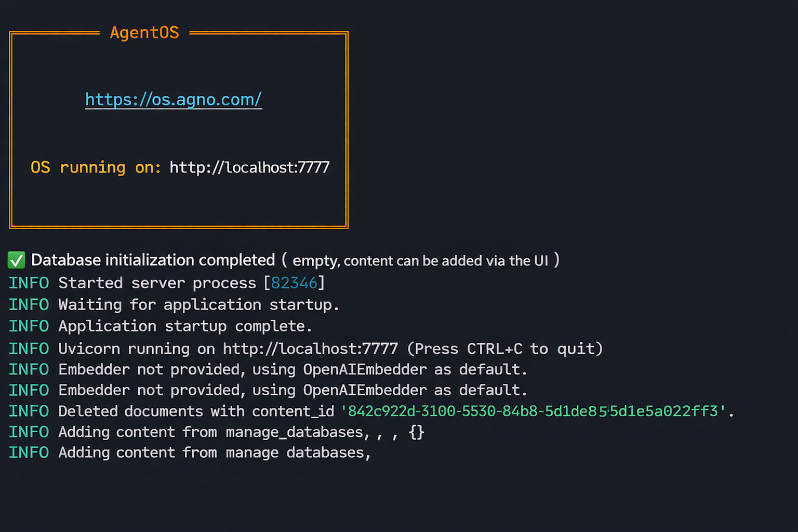Click the Uvicorn localhost:7777 URL
The image size is (798, 532).
[310, 349]
